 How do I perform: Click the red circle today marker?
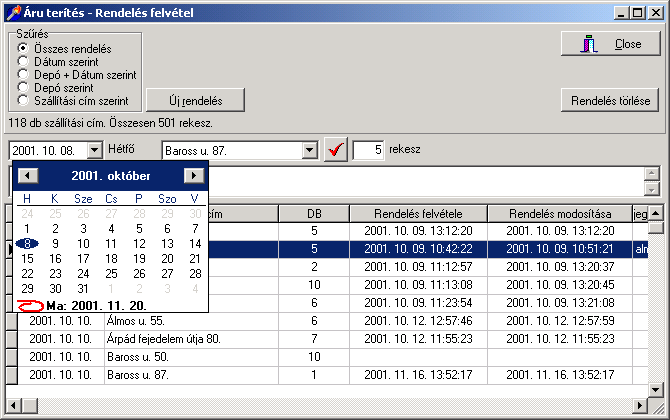pyautogui.click(x=31, y=304)
